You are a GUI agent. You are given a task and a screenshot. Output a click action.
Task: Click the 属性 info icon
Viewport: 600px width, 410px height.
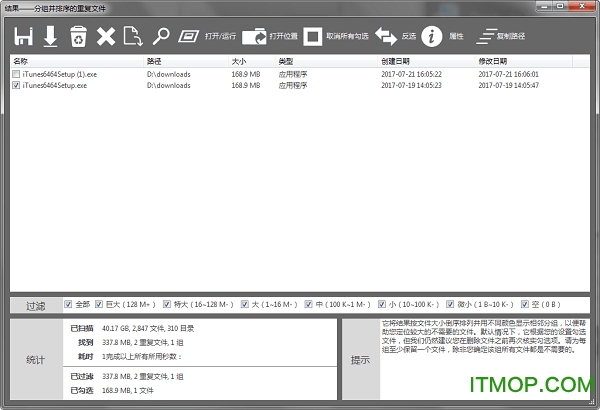pos(432,36)
